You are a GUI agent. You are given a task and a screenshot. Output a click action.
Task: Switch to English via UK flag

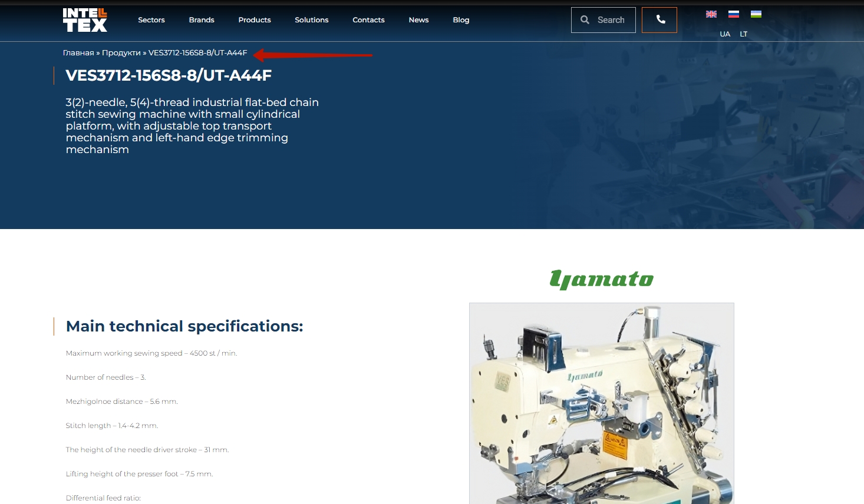(x=711, y=14)
